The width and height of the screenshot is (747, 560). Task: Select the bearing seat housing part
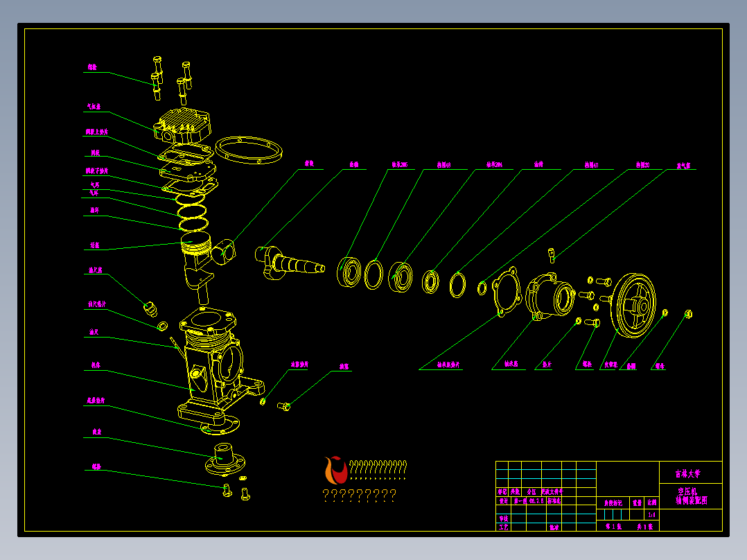pyautogui.click(x=551, y=296)
